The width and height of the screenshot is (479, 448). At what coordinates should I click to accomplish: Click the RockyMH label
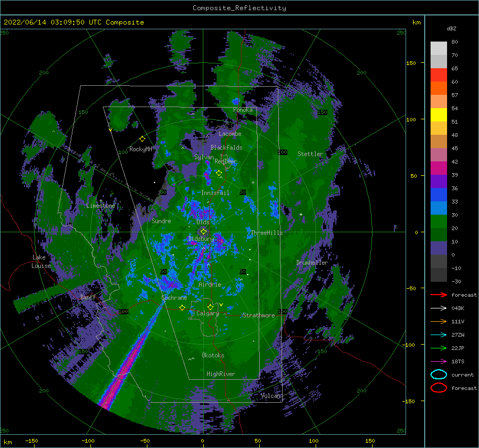[141, 149]
